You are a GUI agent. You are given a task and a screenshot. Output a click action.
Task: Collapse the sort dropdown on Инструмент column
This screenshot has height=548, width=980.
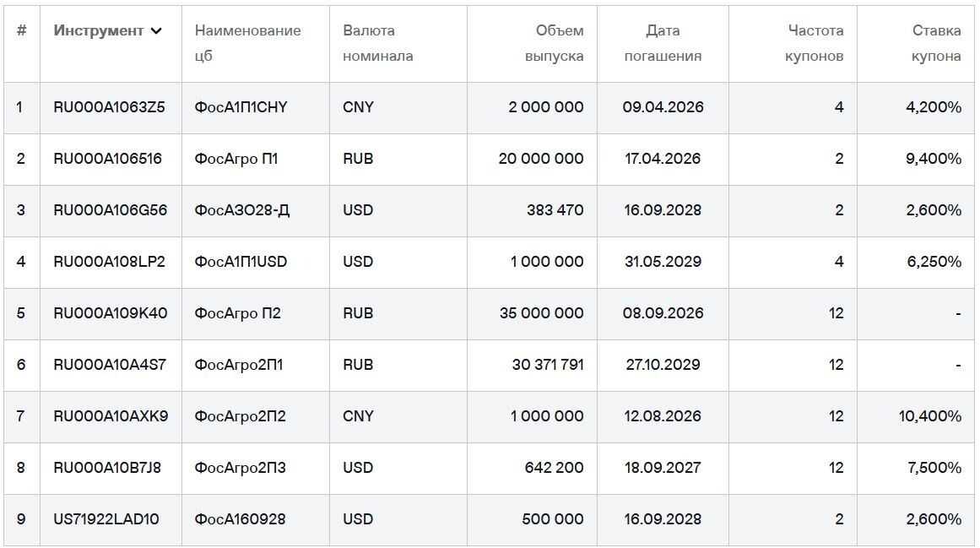point(157,31)
